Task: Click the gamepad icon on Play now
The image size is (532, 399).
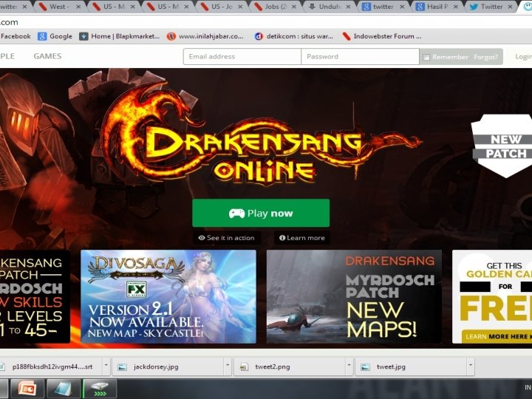Action: point(236,214)
